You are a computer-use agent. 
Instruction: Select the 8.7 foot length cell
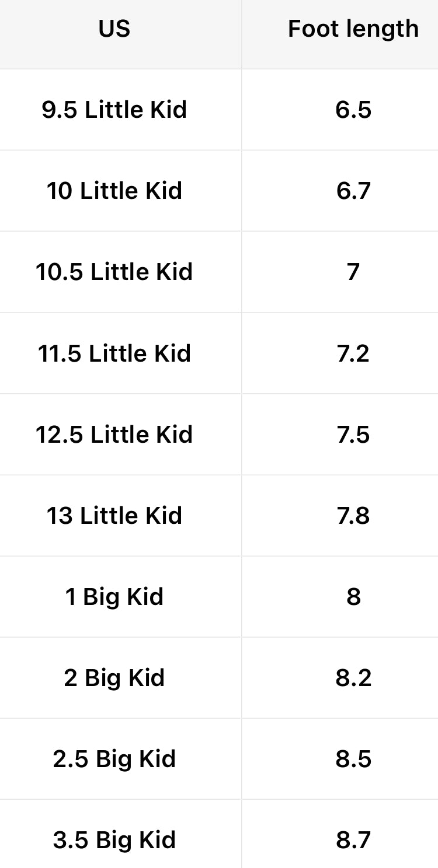(353, 839)
